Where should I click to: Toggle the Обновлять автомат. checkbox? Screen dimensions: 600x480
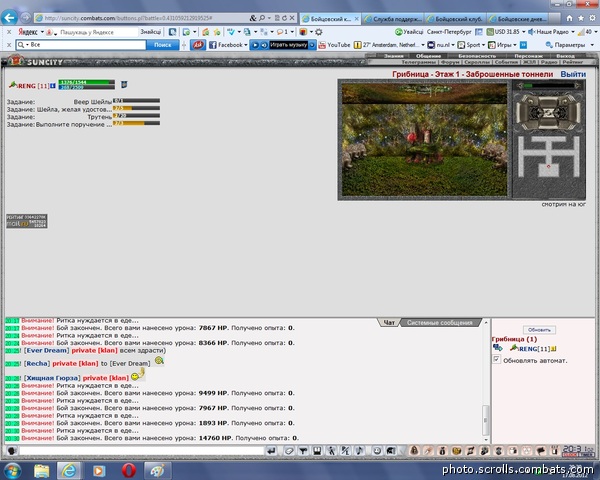496,359
